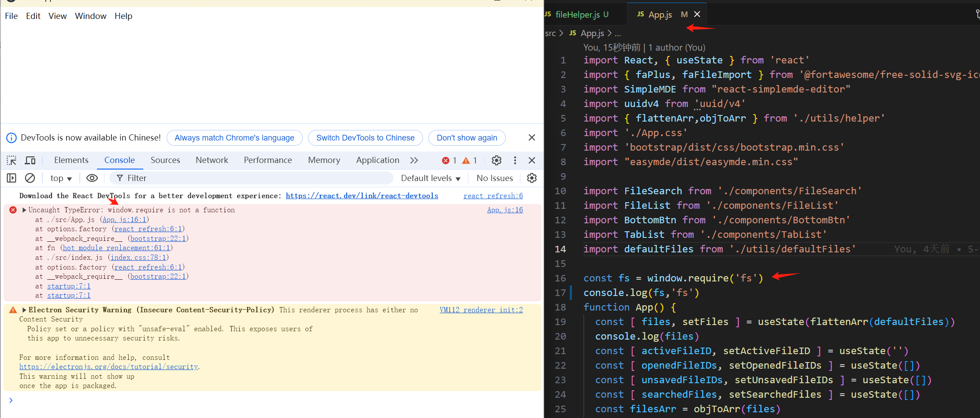The width and height of the screenshot is (980, 418).
Task: Open the react refresh:6 source link at top
Action: click(x=493, y=196)
